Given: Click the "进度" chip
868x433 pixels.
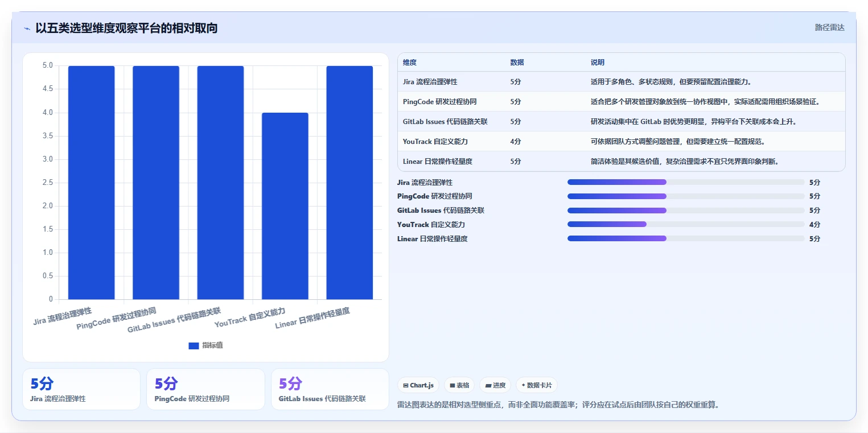Looking at the screenshot, I should coord(495,385).
